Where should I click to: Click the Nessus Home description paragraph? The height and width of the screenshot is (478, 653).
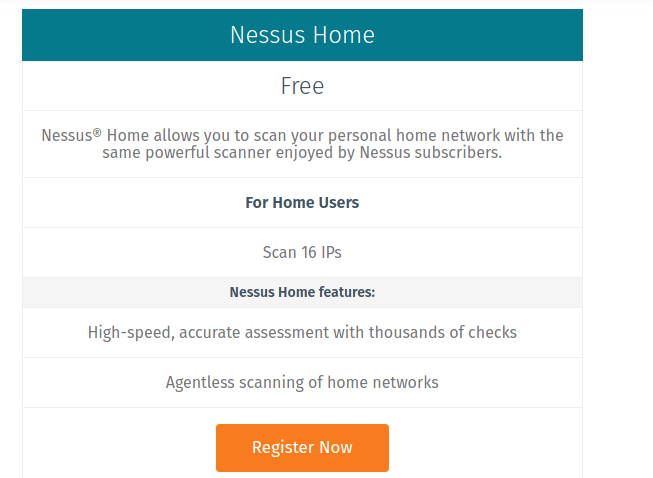[x=302, y=144]
